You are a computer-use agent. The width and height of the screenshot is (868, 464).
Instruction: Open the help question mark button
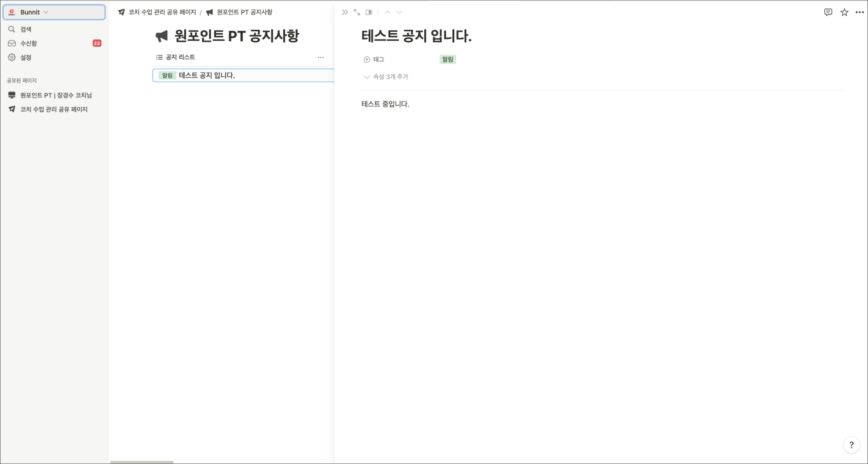pyautogui.click(x=851, y=445)
